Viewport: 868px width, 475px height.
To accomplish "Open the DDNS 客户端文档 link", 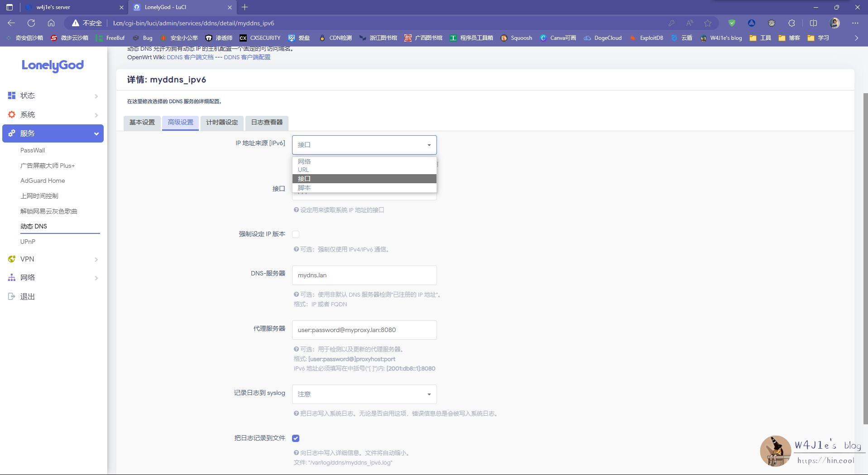I will 190,57.
